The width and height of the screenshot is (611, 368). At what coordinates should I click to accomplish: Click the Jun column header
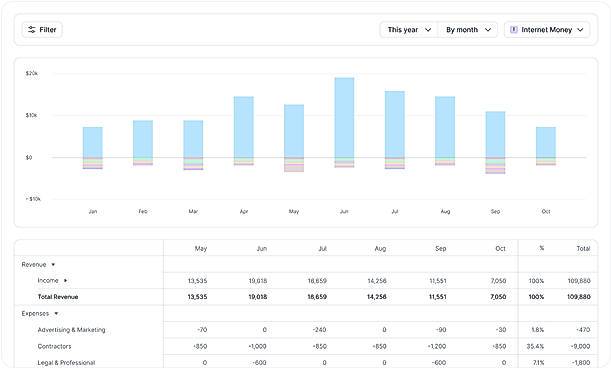click(x=262, y=248)
